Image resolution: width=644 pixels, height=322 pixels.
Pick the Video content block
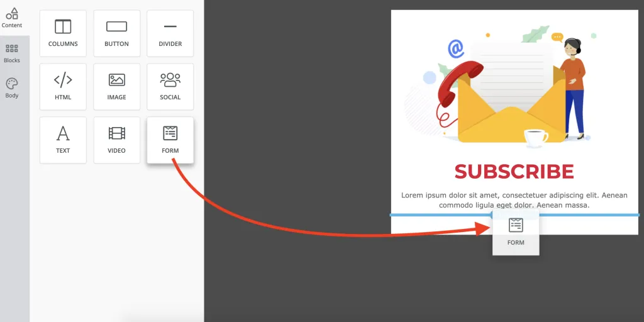tap(116, 140)
